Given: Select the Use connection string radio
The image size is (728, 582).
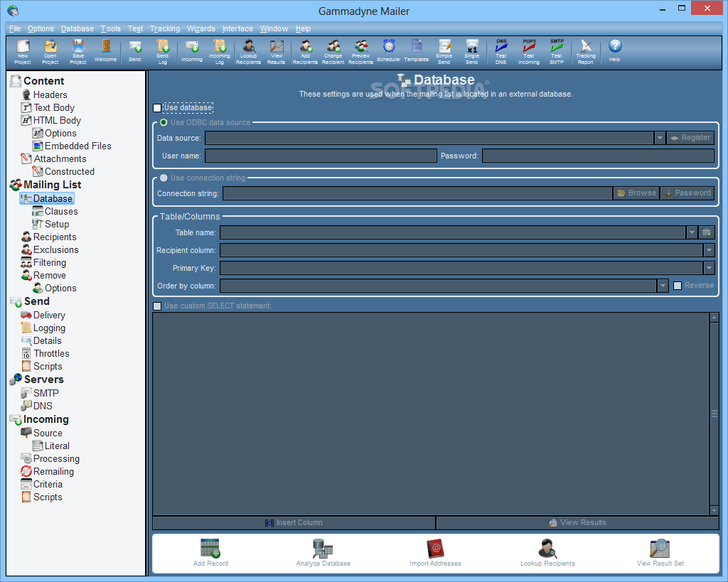Looking at the screenshot, I should pyautogui.click(x=164, y=178).
